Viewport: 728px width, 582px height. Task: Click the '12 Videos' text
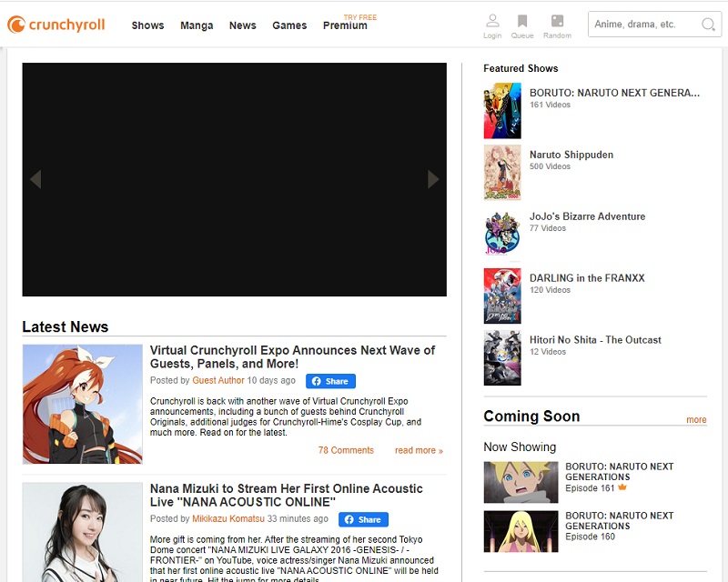[x=548, y=352]
